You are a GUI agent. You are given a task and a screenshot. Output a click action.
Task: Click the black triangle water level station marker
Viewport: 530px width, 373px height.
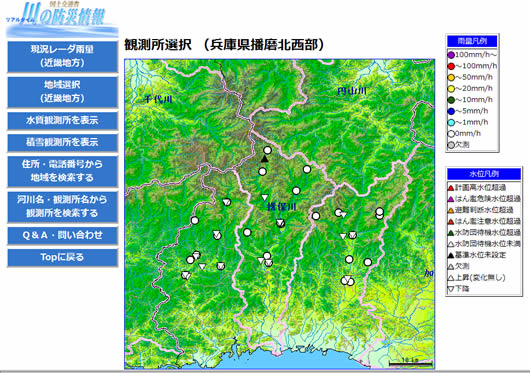pos(265,159)
